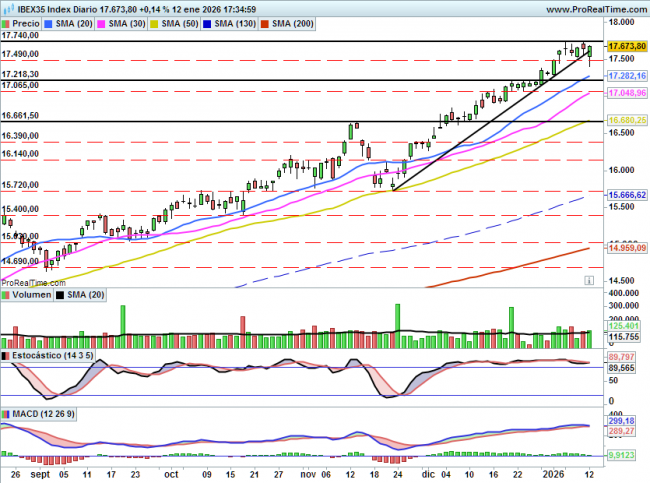650x483 pixels.
Task: Select the SMA 200 value tag 14.959,09
Action: click(x=627, y=248)
